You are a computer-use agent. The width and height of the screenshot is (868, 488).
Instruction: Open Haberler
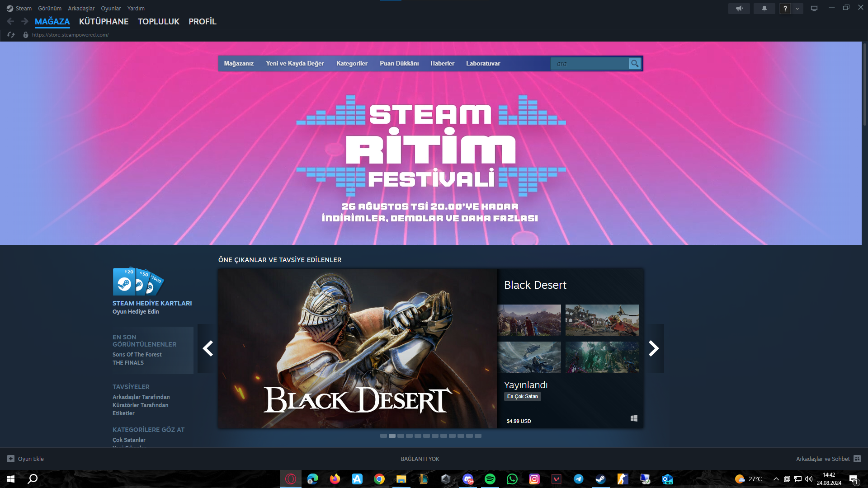pyautogui.click(x=442, y=64)
